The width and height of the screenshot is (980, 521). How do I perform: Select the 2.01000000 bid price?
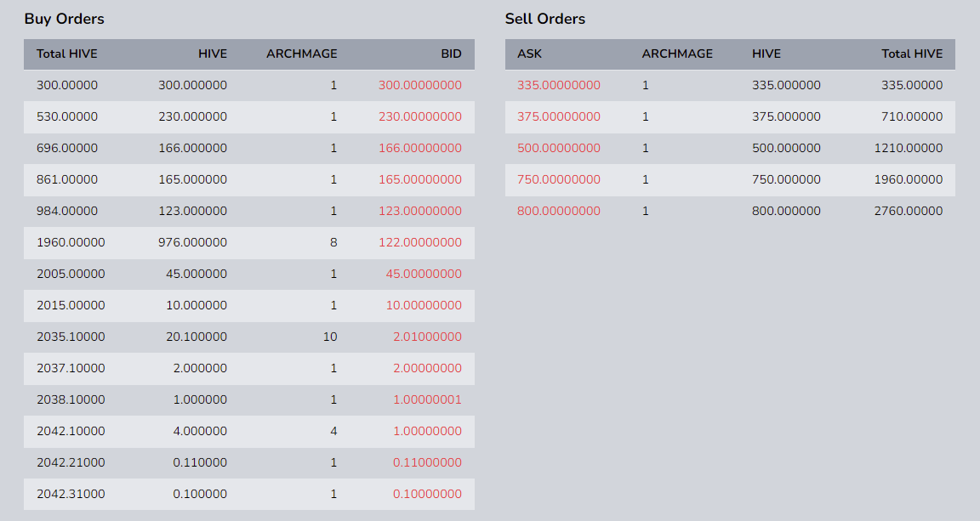click(427, 337)
